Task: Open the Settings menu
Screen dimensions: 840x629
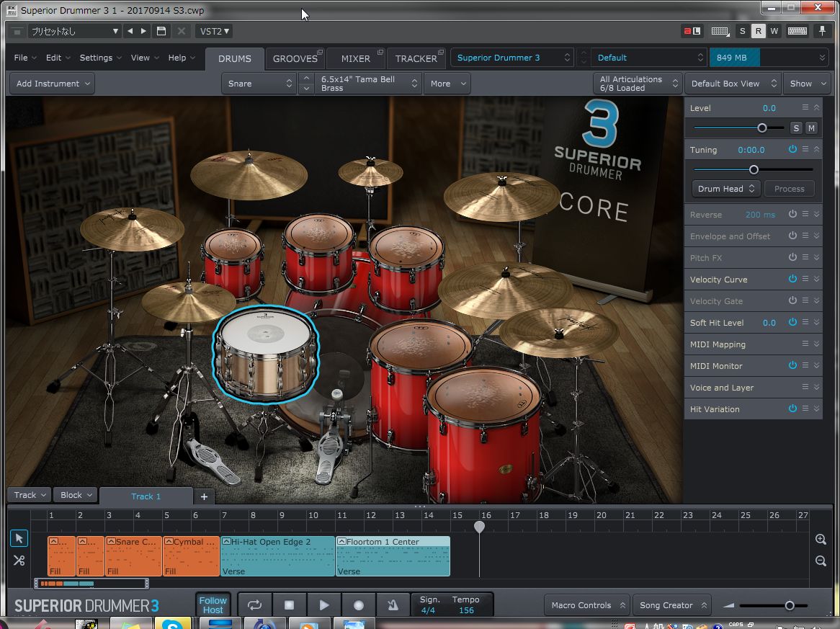Action: tap(99, 58)
